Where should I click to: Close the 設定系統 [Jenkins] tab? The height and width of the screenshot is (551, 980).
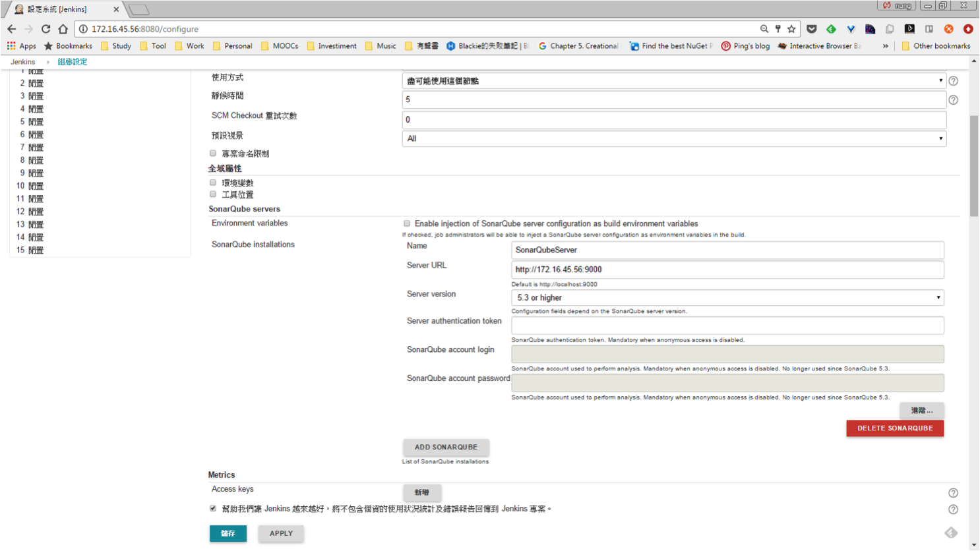click(x=116, y=9)
